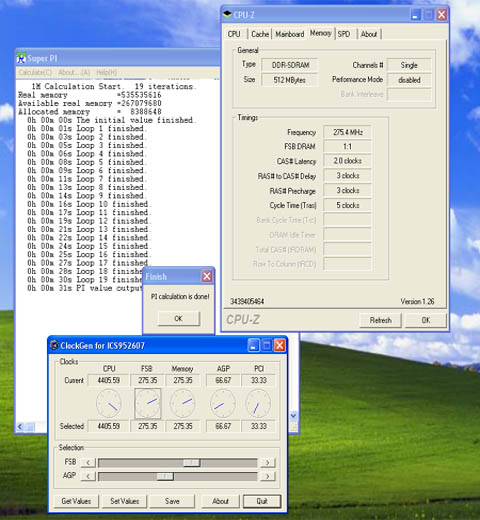This screenshot has width=480, height=520.
Task: Click the Channels # field Single
Action: pyautogui.click(x=409, y=65)
